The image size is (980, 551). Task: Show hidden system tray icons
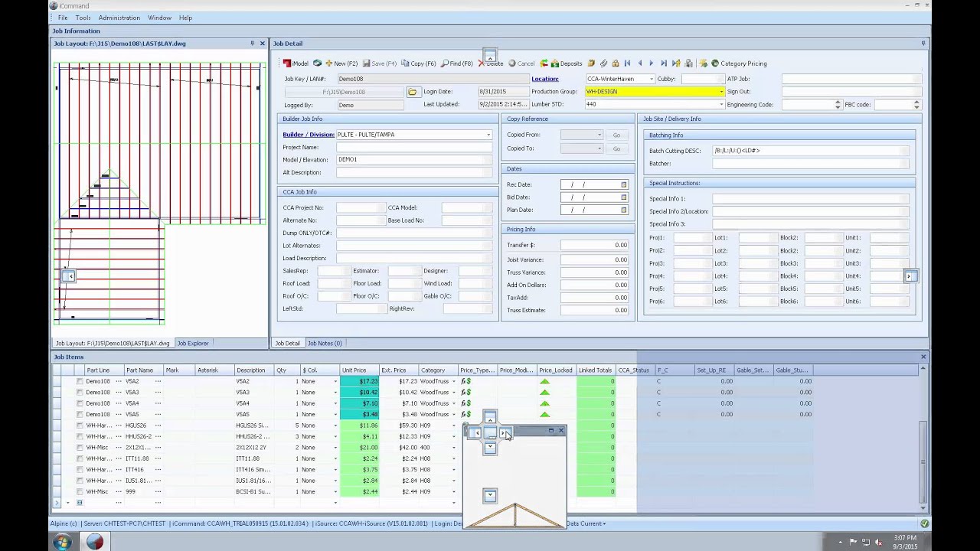(x=840, y=542)
